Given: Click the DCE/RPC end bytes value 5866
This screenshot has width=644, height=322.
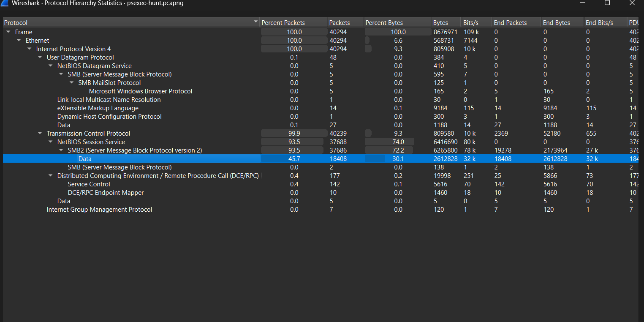Looking at the screenshot, I should [550, 176].
